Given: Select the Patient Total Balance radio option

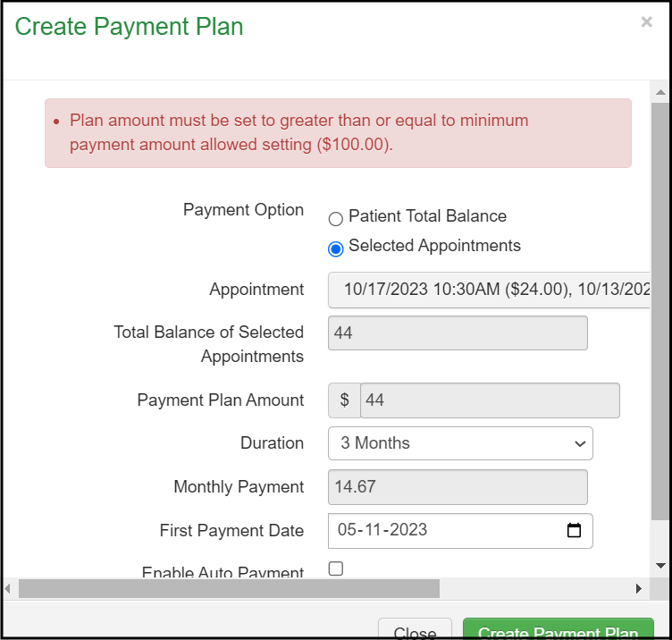Looking at the screenshot, I should 336,219.
